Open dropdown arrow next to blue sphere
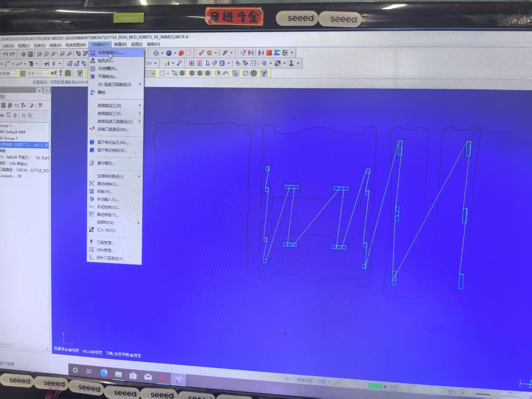This screenshot has width=532, height=399. coord(175,53)
